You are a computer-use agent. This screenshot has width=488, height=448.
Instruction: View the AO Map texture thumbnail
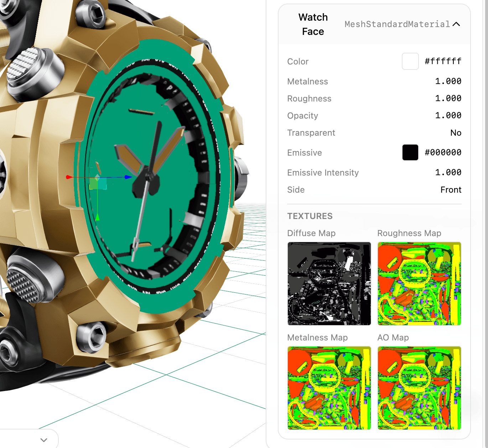pyautogui.click(x=419, y=388)
